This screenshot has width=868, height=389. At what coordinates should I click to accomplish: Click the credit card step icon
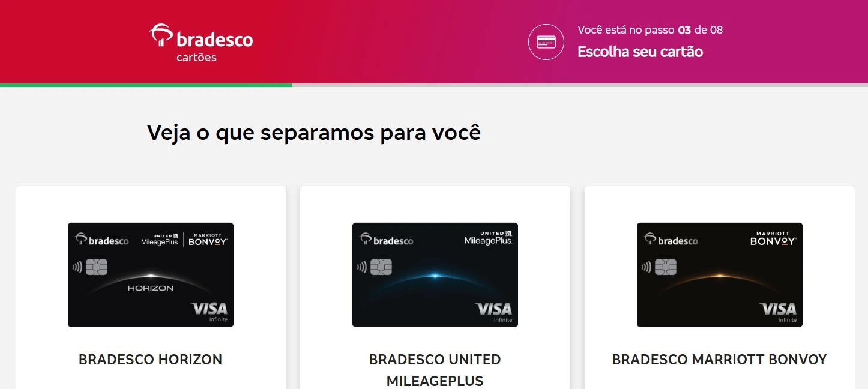[x=546, y=42]
